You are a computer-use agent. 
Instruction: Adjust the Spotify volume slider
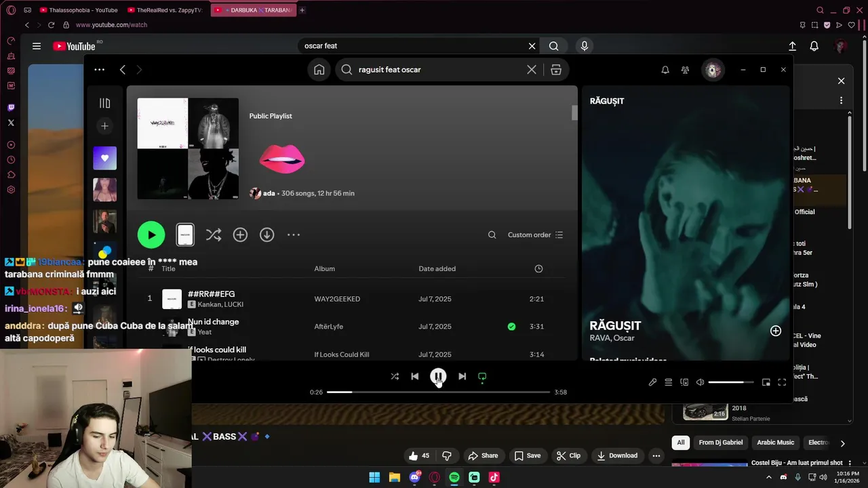pyautogui.click(x=731, y=382)
